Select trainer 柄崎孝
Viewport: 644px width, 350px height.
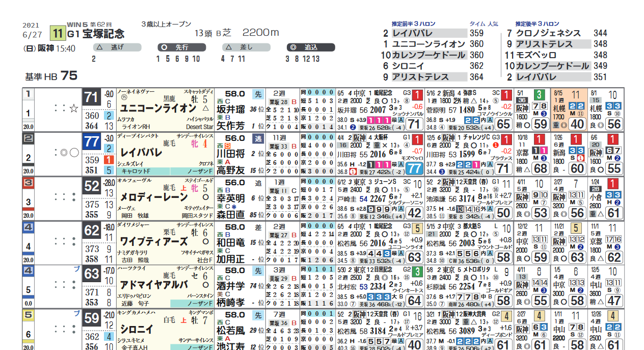coord(231,304)
